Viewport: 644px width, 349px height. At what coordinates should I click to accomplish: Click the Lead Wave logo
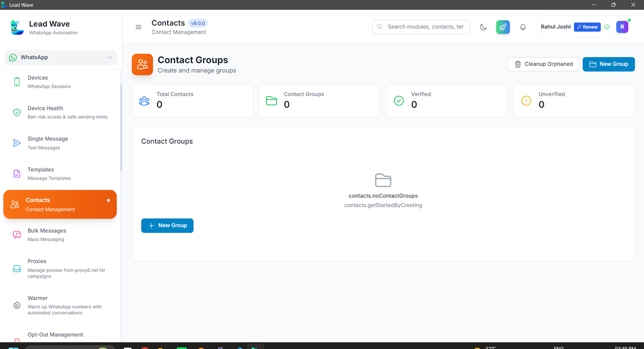tap(17, 27)
